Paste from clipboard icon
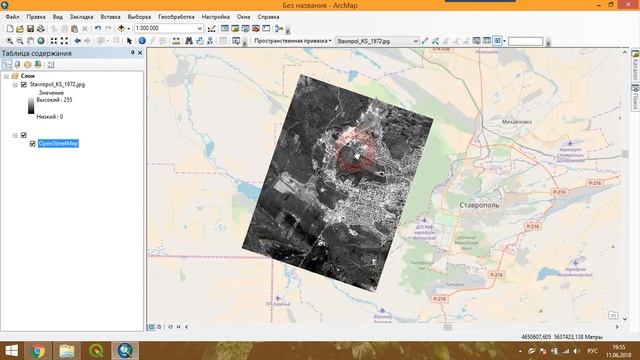The image size is (640, 360). click(74, 29)
